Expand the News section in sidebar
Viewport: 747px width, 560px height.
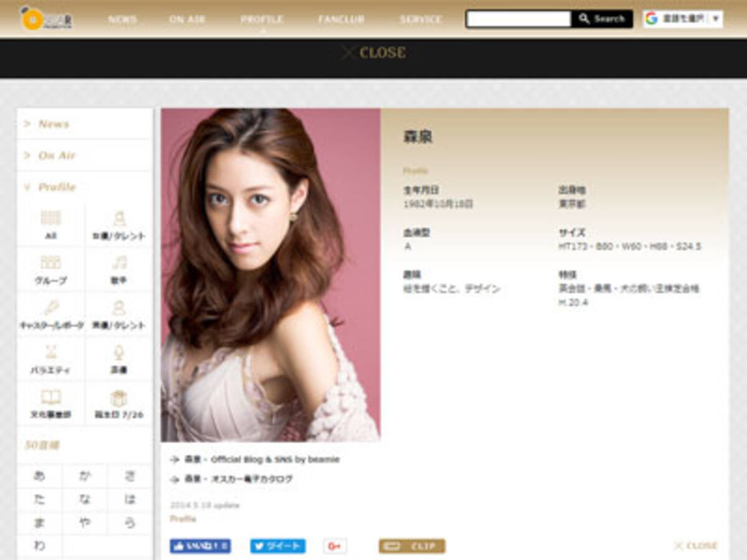pyautogui.click(x=85, y=124)
